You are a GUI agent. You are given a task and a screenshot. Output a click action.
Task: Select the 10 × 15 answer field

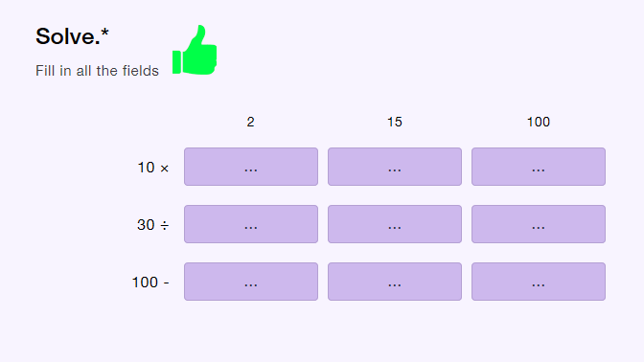coord(395,167)
